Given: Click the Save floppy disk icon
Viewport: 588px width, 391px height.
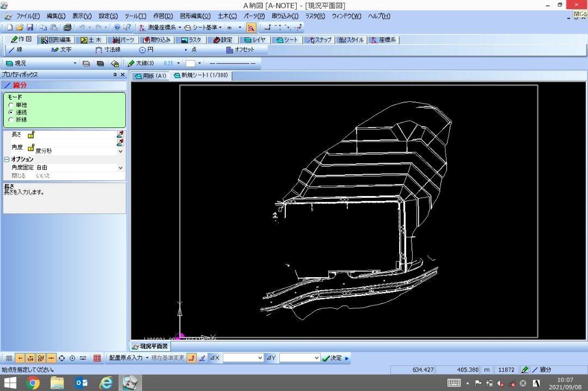Looking at the screenshot, I should 29,27.
